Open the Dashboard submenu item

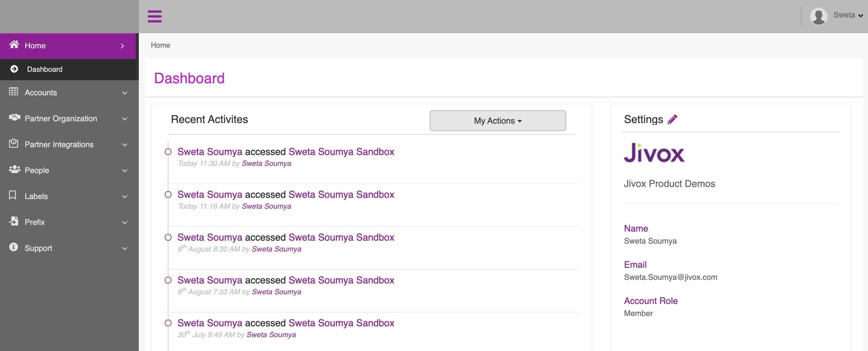pyautogui.click(x=44, y=69)
